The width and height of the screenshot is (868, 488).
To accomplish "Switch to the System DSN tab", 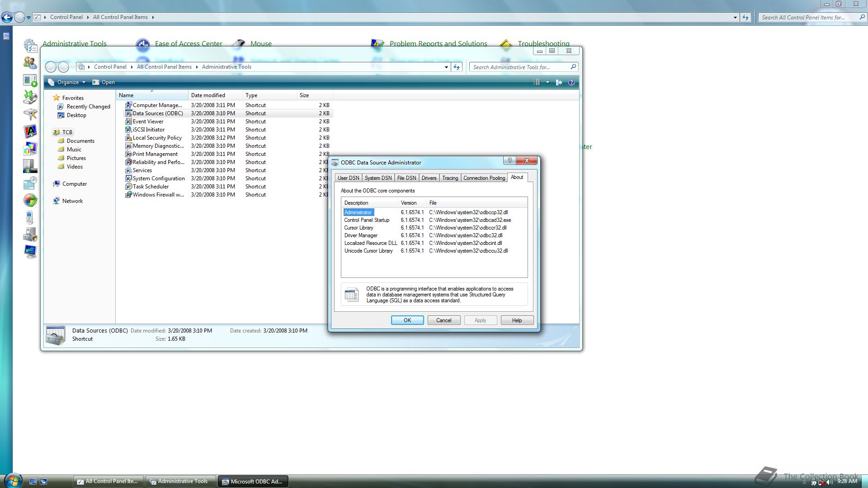I will [x=378, y=178].
